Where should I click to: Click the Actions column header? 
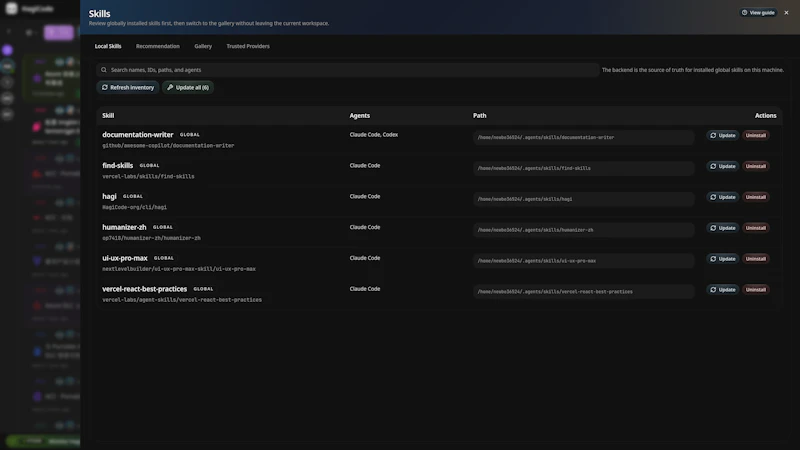point(765,116)
